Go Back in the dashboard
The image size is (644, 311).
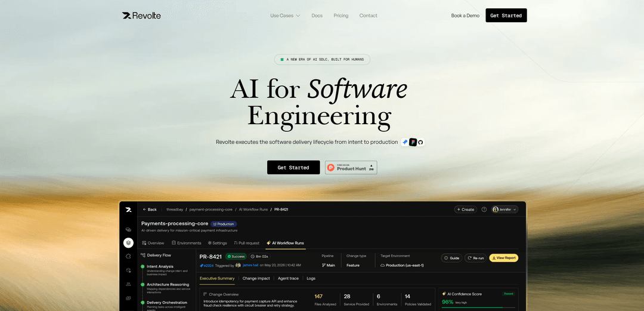tap(150, 210)
